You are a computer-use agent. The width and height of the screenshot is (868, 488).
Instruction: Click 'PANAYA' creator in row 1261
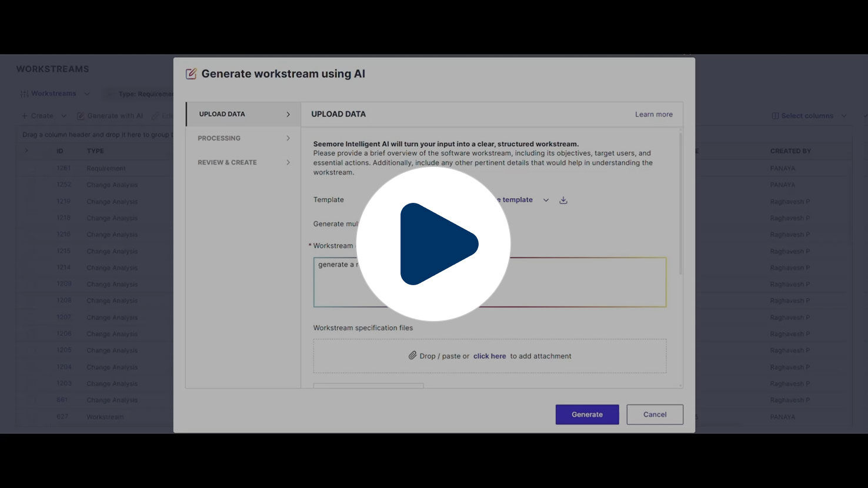pyautogui.click(x=782, y=168)
